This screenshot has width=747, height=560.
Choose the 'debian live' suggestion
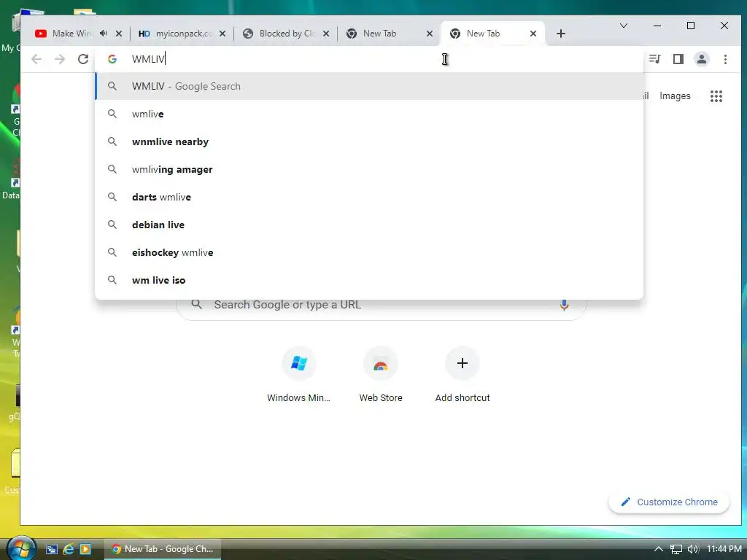369,225
